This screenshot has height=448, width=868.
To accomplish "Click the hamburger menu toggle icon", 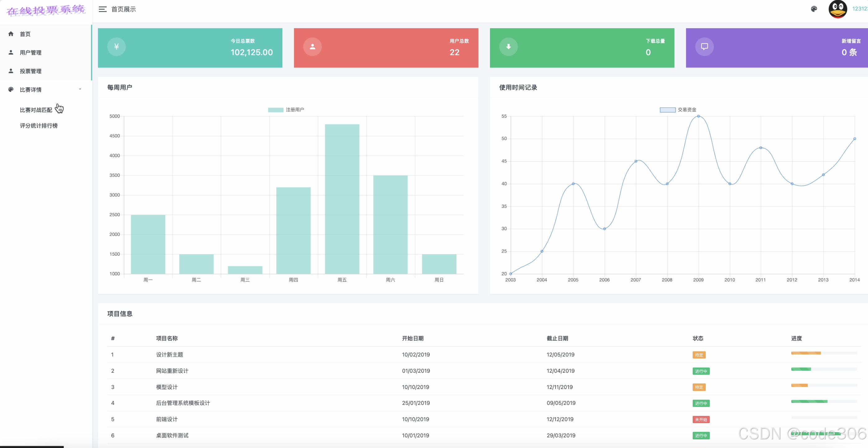I will click(x=102, y=9).
